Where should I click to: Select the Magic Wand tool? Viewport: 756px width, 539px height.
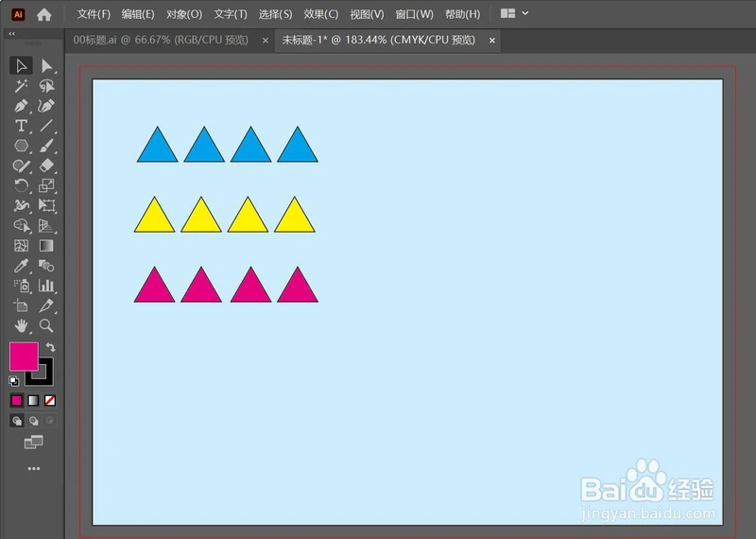[x=21, y=86]
